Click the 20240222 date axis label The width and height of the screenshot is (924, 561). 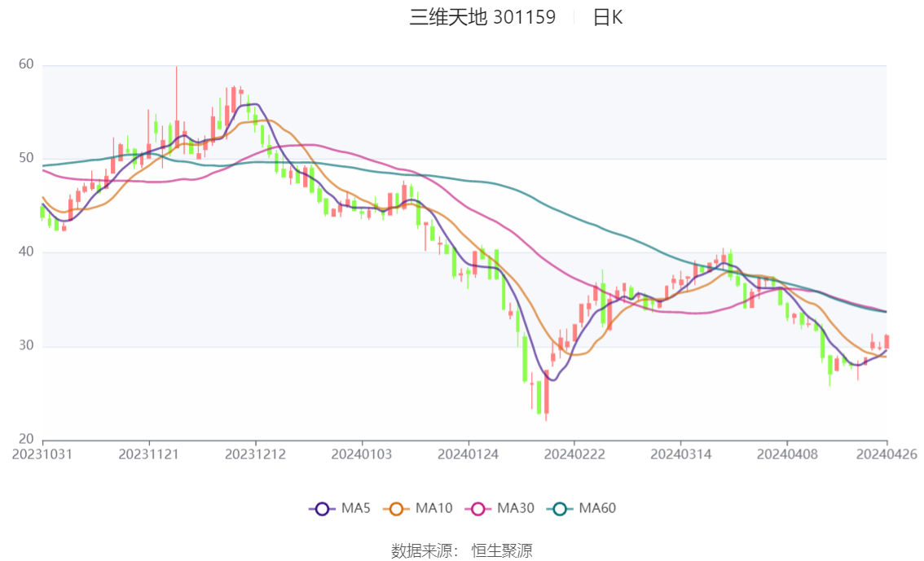574,454
